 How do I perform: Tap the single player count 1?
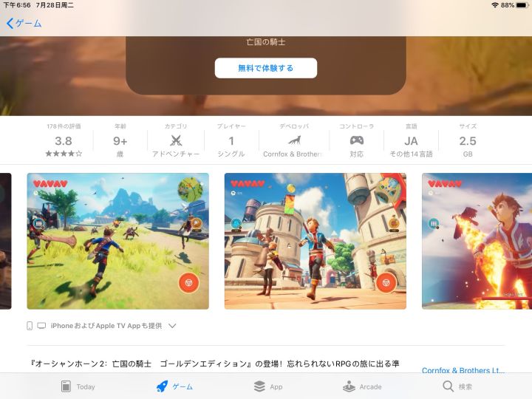click(231, 141)
